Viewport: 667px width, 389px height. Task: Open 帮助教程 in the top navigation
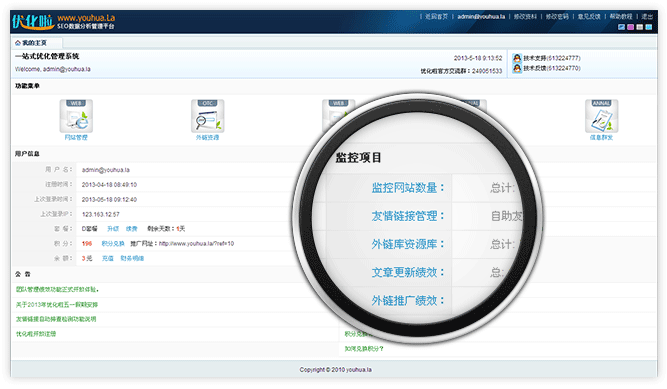click(621, 17)
